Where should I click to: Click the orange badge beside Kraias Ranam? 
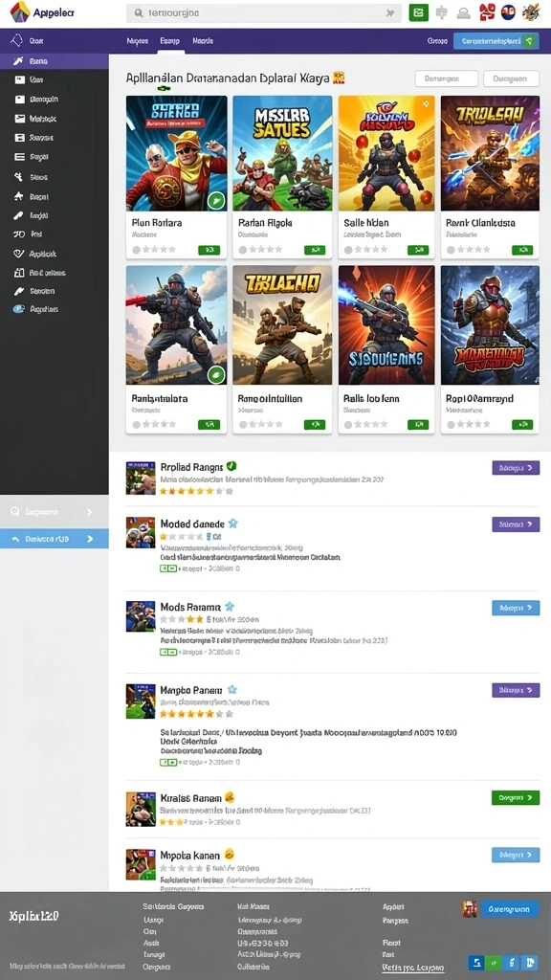coord(230,797)
